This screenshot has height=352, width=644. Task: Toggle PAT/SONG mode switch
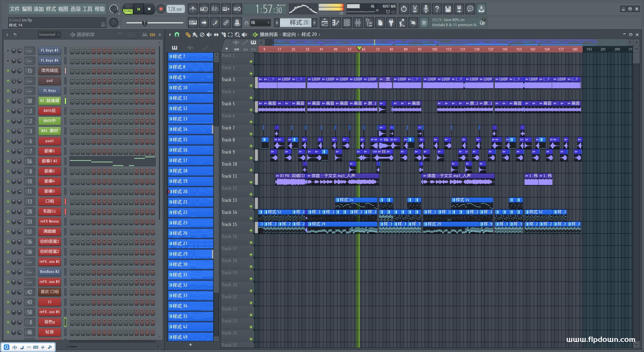pyautogui.click(x=128, y=9)
